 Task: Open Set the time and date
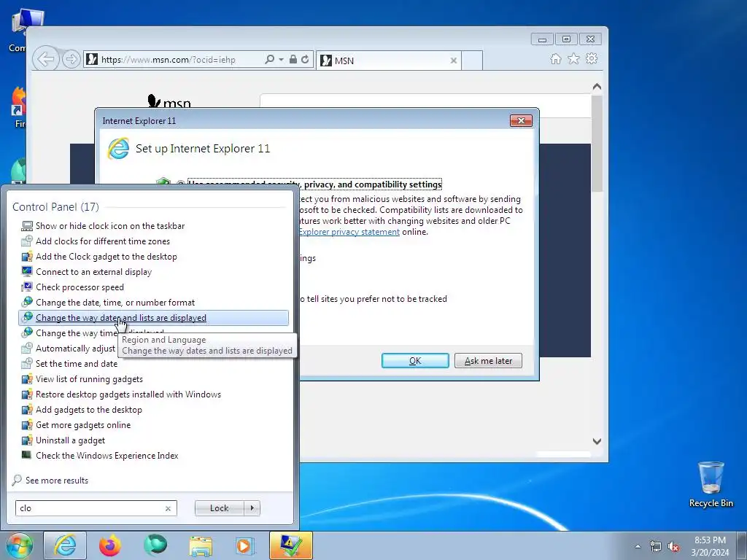tap(69, 364)
